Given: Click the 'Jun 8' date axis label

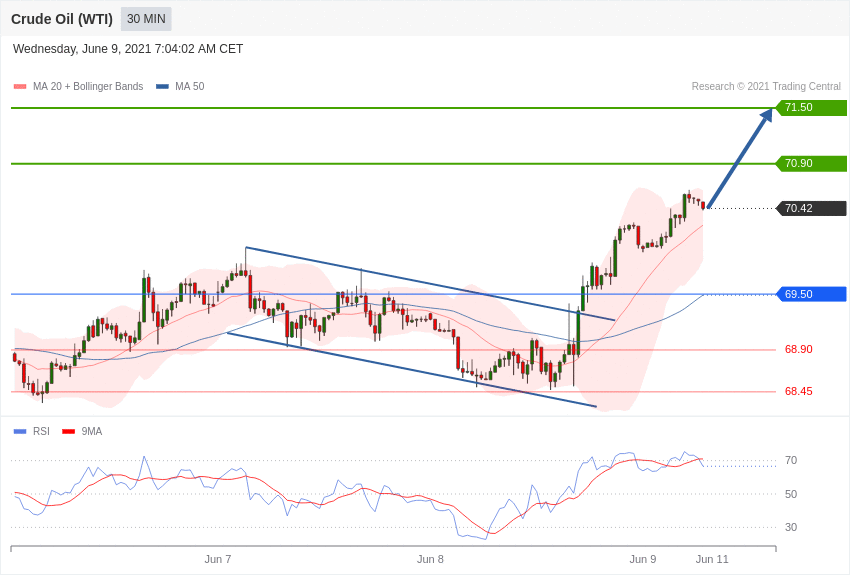Looking at the screenshot, I should tap(430, 560).
